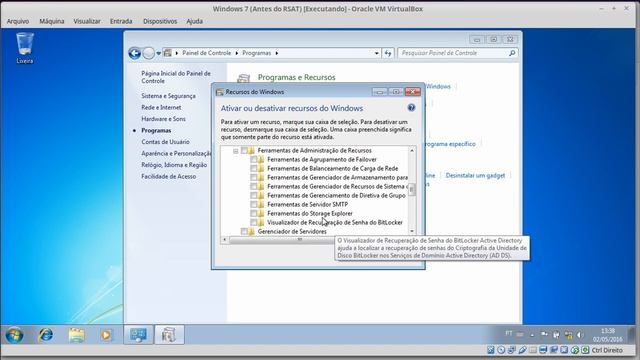
Task: Open the Ajuda menu
Action: tap(194, 21)
